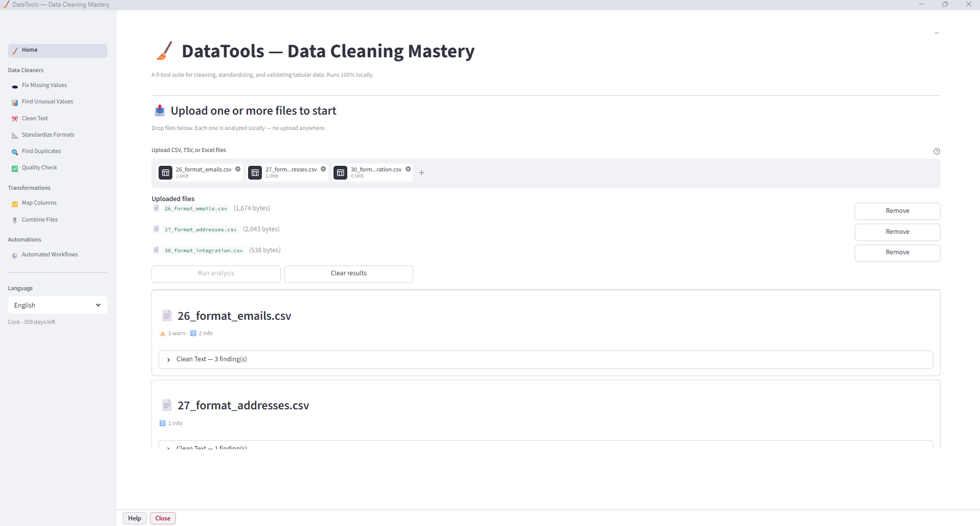Remove 30_form...ration.csv chip with x icon

tap(408, 169)
